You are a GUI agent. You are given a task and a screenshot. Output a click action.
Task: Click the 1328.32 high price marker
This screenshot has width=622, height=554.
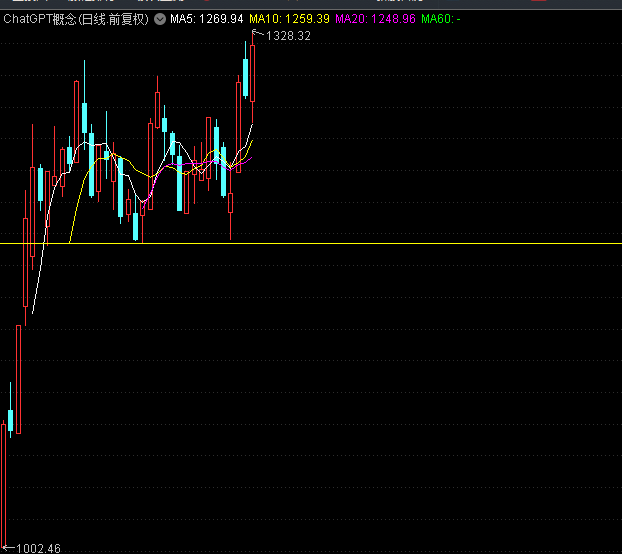coord(288,36)
